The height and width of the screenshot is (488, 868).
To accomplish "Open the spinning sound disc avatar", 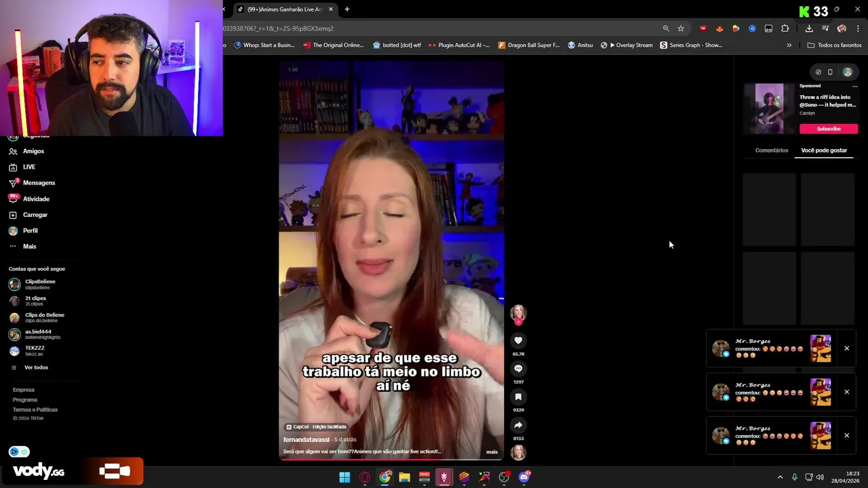I will 518,452.
